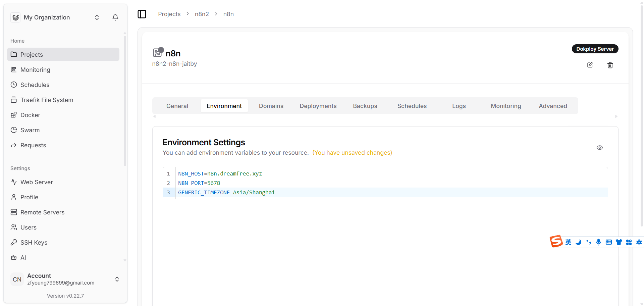Open Traefik File System
The image size is (644, 306).
pos(63,100)
